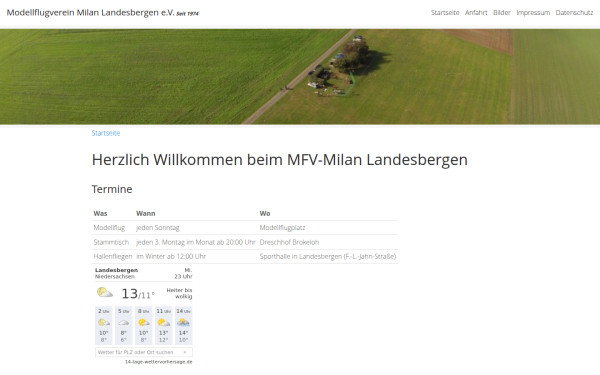Click the 'Hallenfliegen' table cell
This screenshot has width=600, height=375.
[x=113, y=256]
